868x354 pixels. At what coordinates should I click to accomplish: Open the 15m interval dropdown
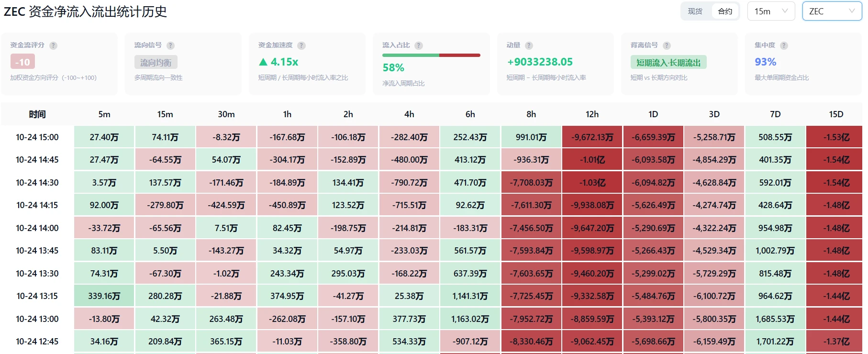771,11
